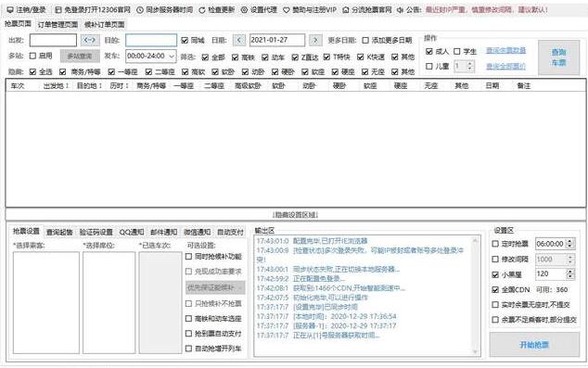Open the 邮件通知 tab
The height and width of the screenshot is (368, 588).
click(x=164, y=232)
